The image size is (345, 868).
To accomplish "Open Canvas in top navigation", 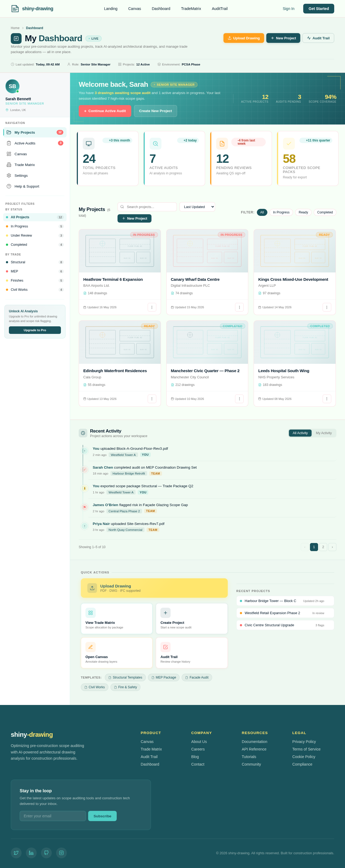I will click(134, 9).
